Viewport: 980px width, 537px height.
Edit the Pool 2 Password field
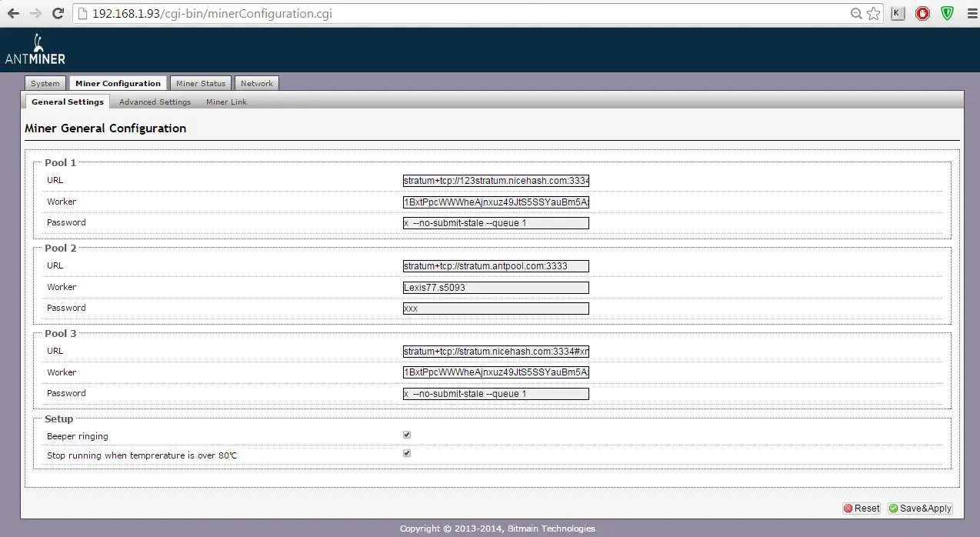pyautogui.click(x=496, y=309)
